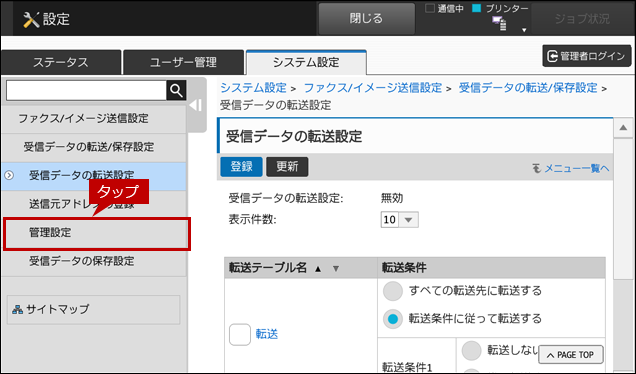The height and width of the screenshot is (374, 636).
Task: Click the 閉じる button
Action: point(366,19)
